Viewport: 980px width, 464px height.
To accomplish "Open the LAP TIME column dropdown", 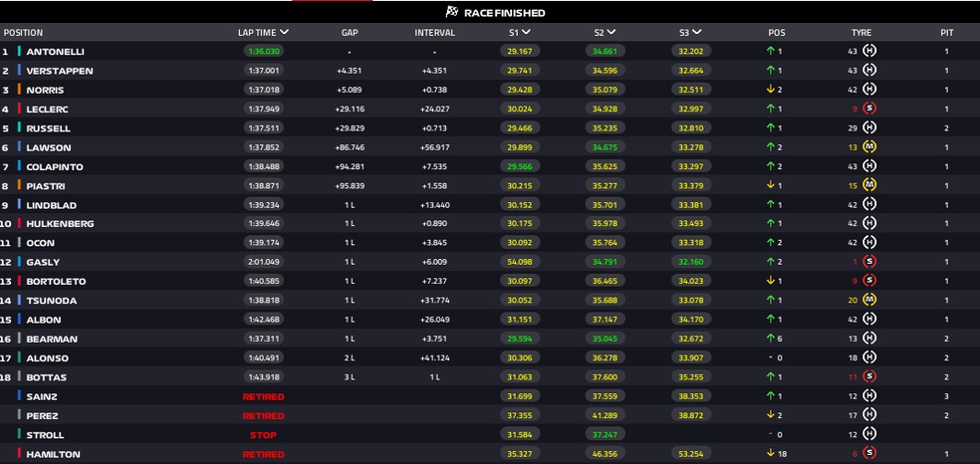I will 285,32.
